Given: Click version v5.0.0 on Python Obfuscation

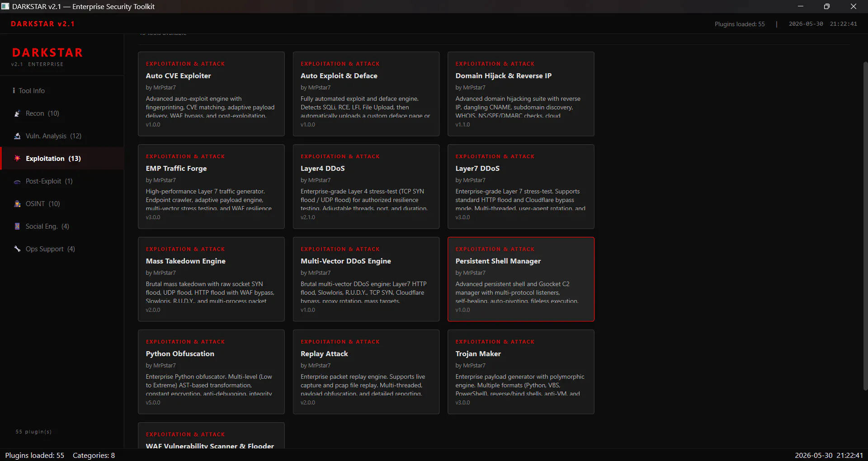Looking at the screenshot, I should [x=153, y=403].
